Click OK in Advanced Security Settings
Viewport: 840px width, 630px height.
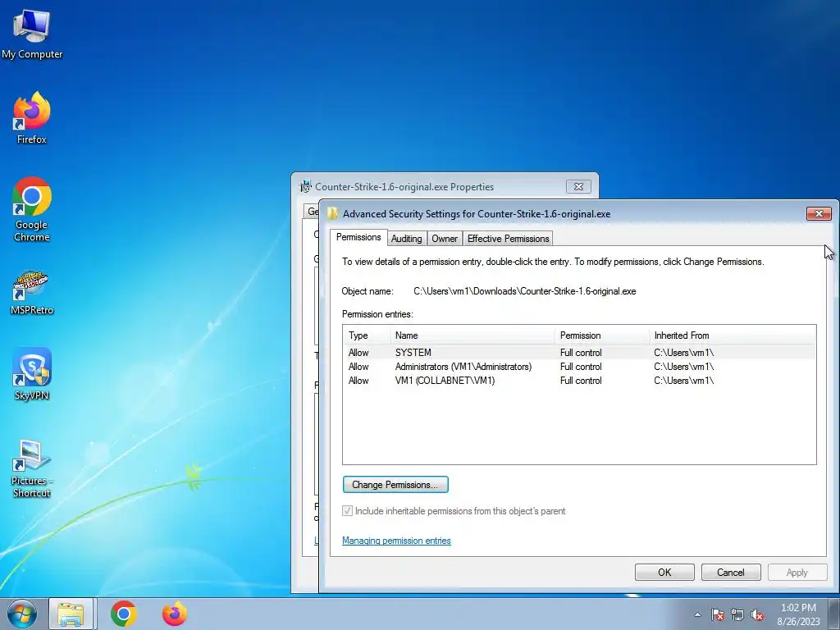[x=664, y=572]
